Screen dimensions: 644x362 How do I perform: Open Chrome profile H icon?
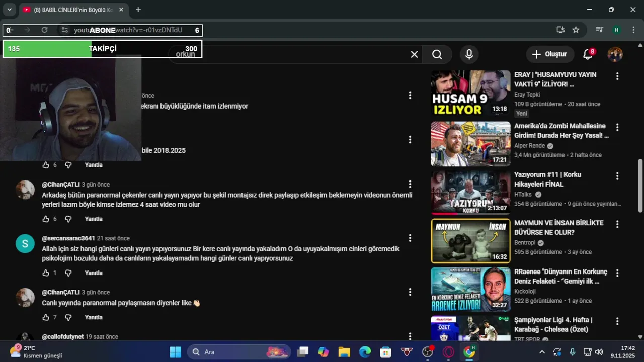point(616,30)
